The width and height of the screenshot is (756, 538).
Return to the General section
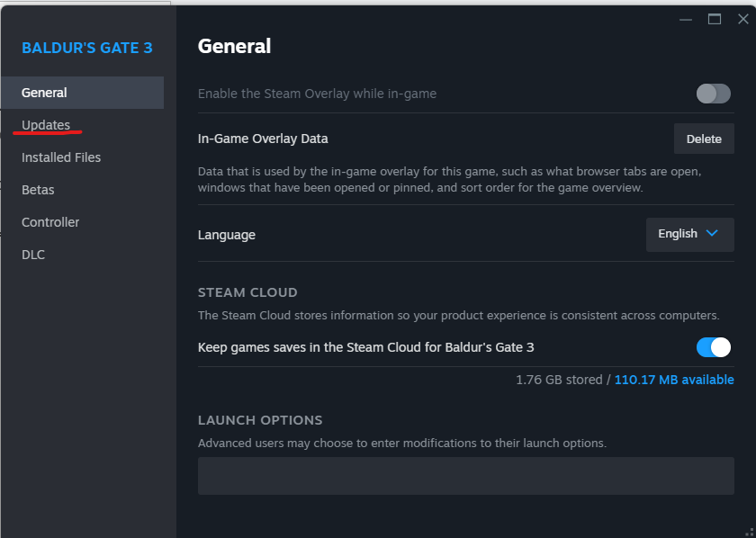coord(42,92)
